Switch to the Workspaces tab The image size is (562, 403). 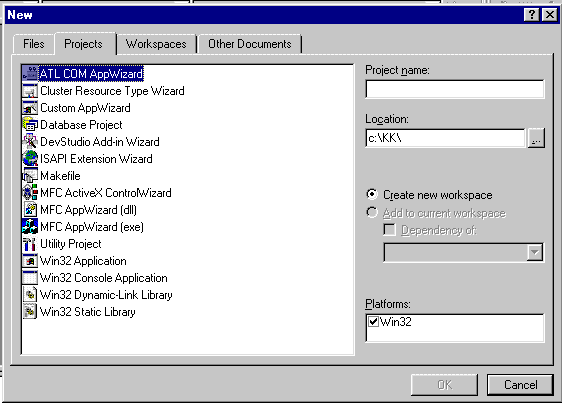(x=156, y=44)
